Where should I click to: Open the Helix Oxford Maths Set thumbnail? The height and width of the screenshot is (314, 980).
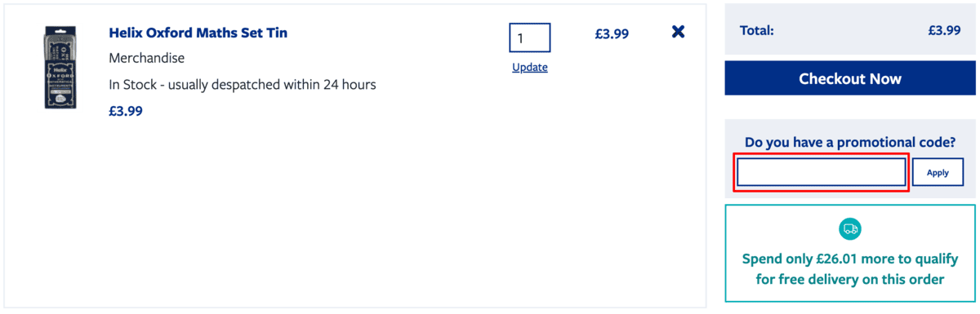click(59, 78)
